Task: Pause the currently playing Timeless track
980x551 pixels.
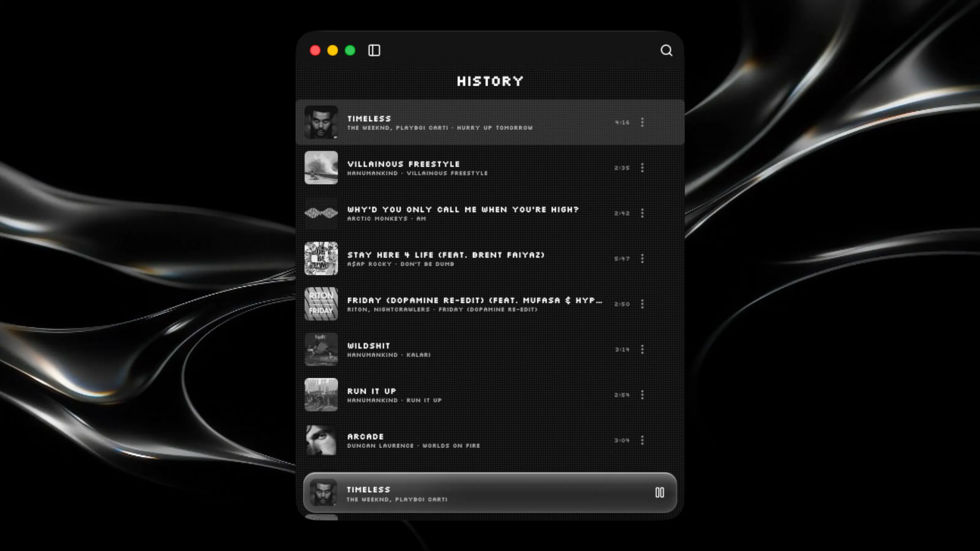Action: (x=660, y=493)
